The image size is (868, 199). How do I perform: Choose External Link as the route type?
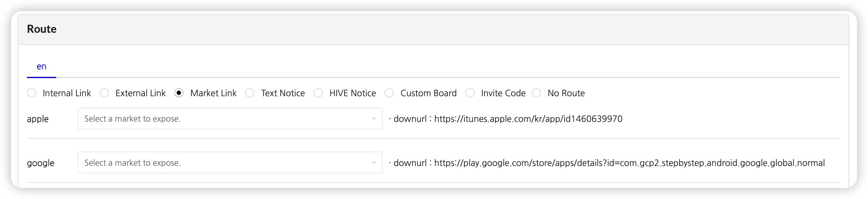105,93
